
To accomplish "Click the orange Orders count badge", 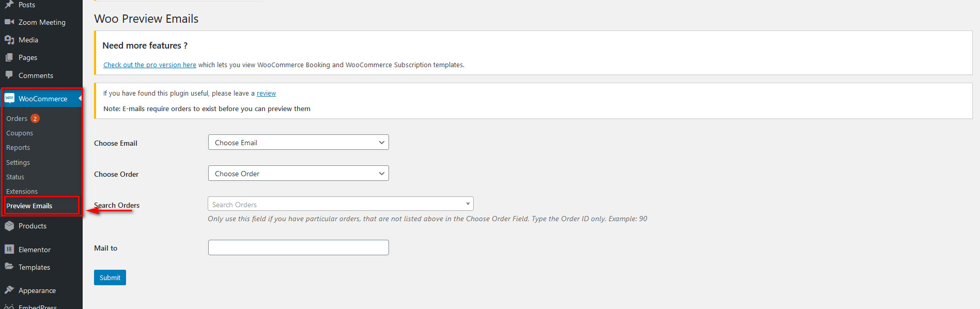I will click(x=35, y=118).
